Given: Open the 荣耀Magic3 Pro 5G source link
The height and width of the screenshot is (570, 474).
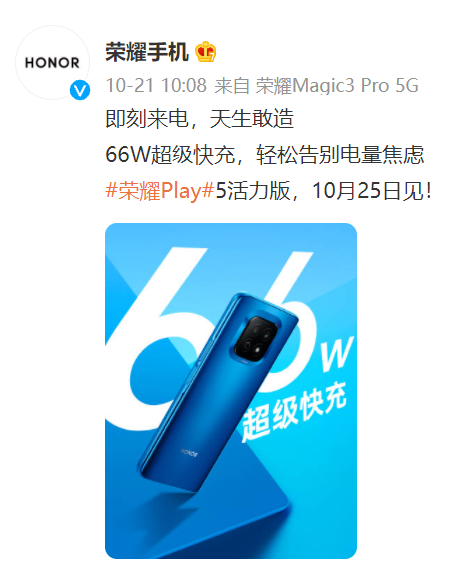Looking at the screenshot, I should 337,86.
